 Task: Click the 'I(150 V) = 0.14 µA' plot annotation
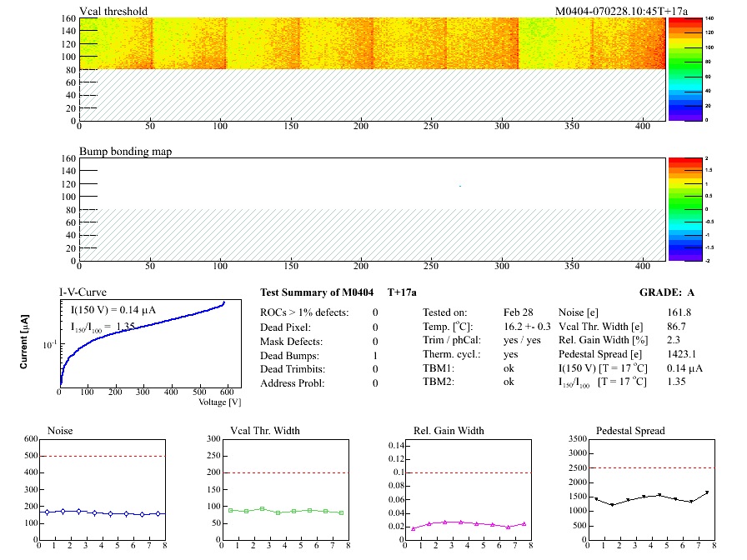click(x=113, y=310)
